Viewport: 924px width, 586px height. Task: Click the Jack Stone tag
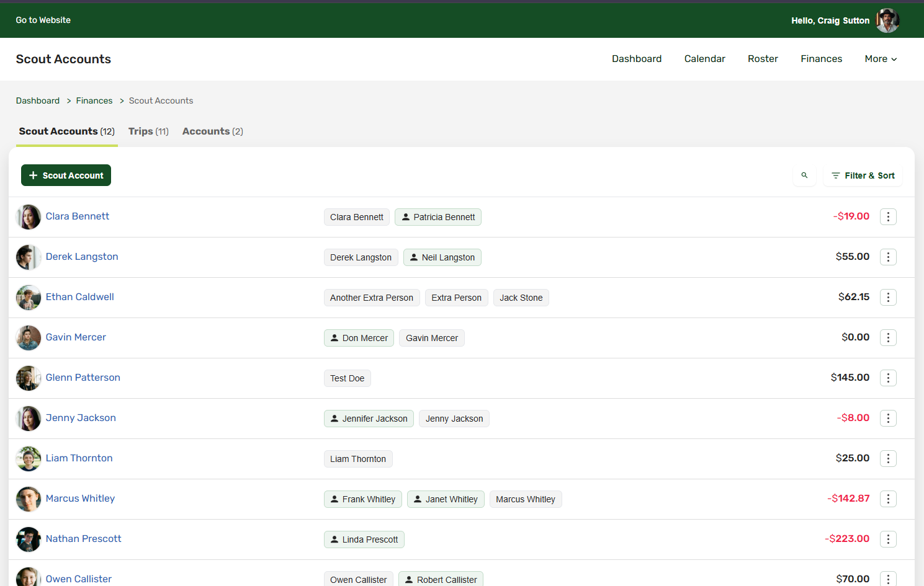pyautogui.click(x=521, y=298)
